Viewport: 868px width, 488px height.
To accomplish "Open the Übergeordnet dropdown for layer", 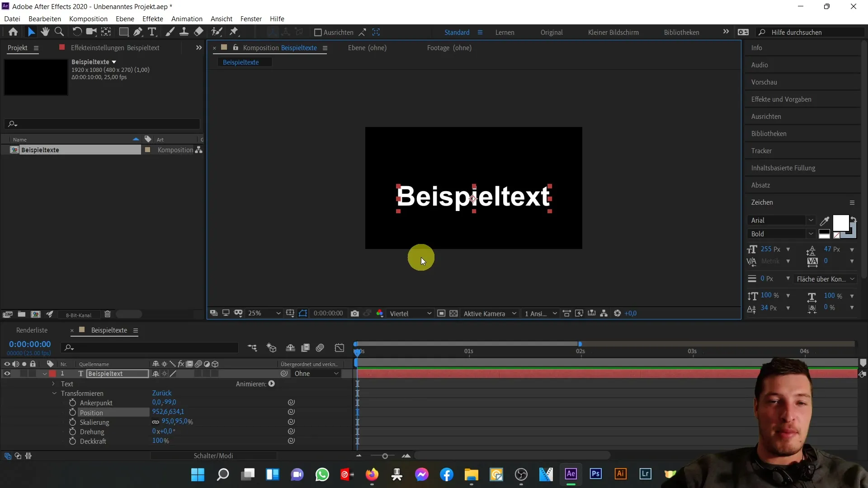I will click(316, 374).
